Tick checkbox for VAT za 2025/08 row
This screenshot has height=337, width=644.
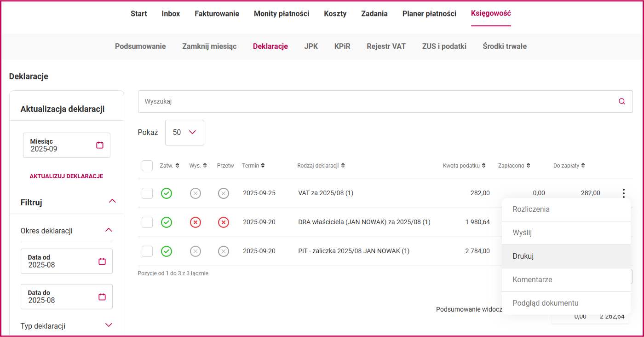pos(147,193)
